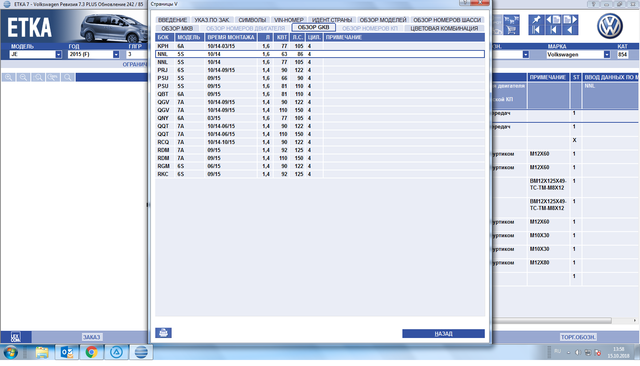
Task: Open the shopping cart icon
Action: coord(511,30)
